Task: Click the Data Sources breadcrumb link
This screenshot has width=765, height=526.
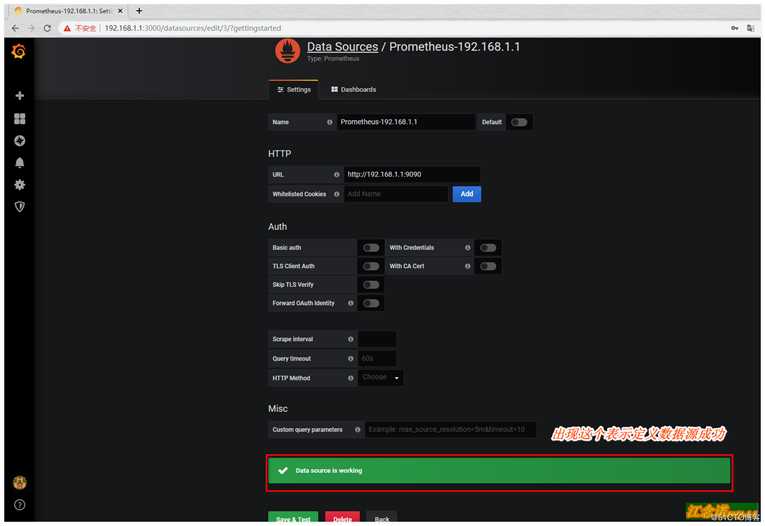Action: coord(342,47)
